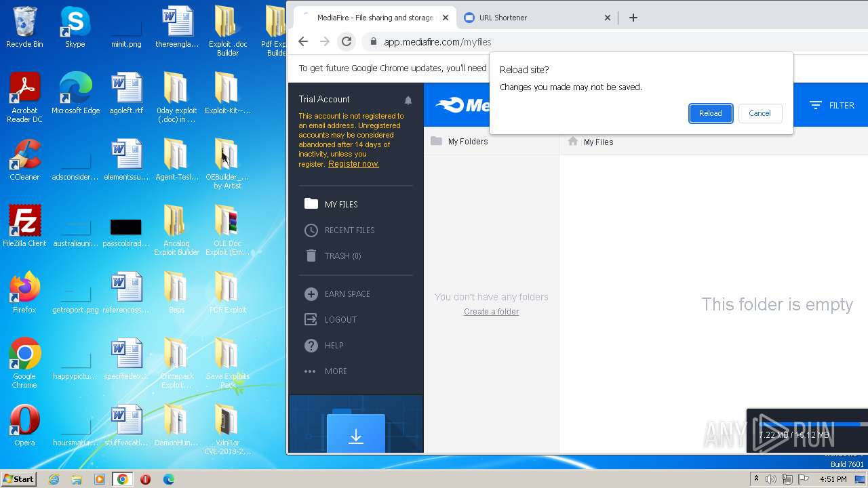Open the Recycle Bin desktop icon
Screen dimensions: 868x488
point(24,27)
